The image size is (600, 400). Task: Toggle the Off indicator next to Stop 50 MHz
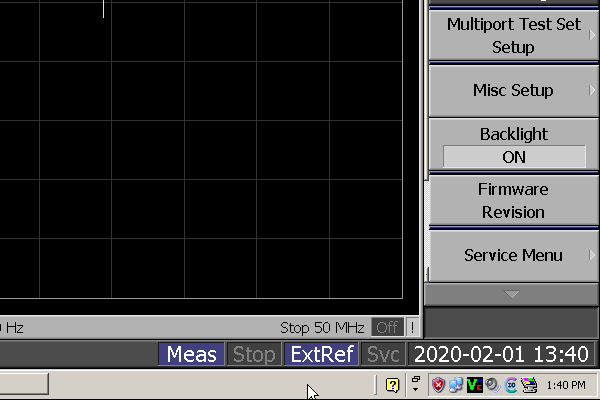(387, 327)
